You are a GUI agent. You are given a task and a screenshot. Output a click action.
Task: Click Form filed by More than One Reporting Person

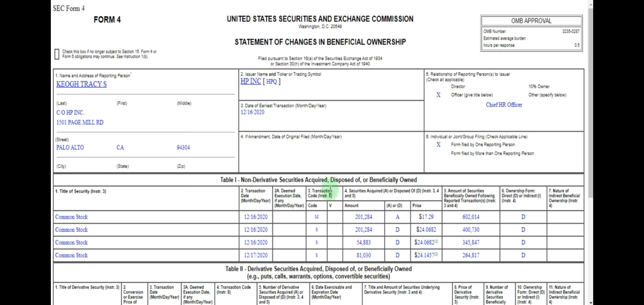tap(492, 153)
